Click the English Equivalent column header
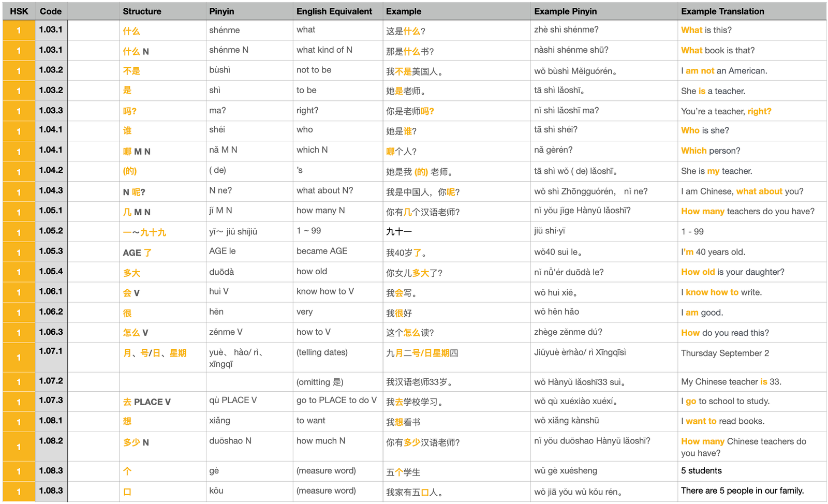This screenshot has width=828, height=504. click(x=334, y=11)
